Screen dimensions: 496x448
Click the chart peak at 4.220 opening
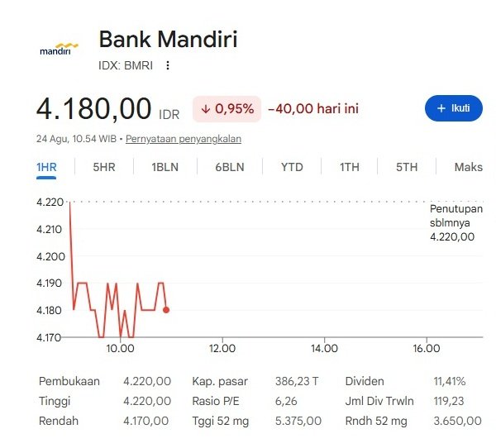click(x=70, y=203)
